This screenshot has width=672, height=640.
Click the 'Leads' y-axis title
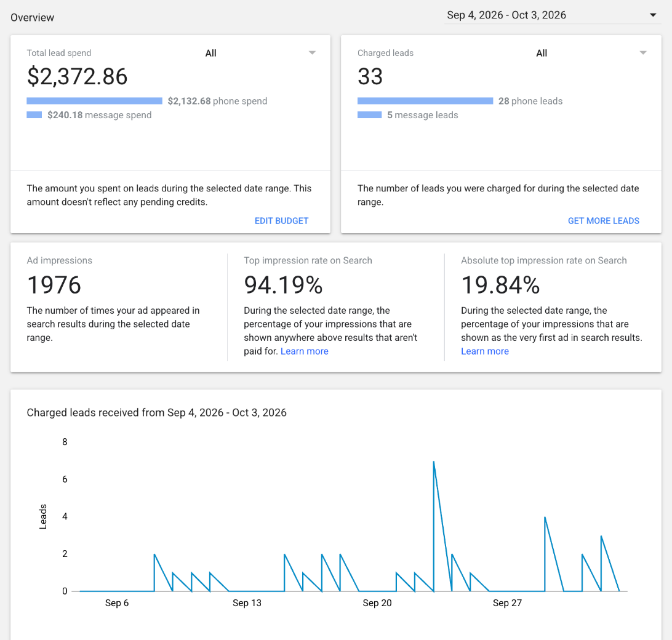point(43,516)
